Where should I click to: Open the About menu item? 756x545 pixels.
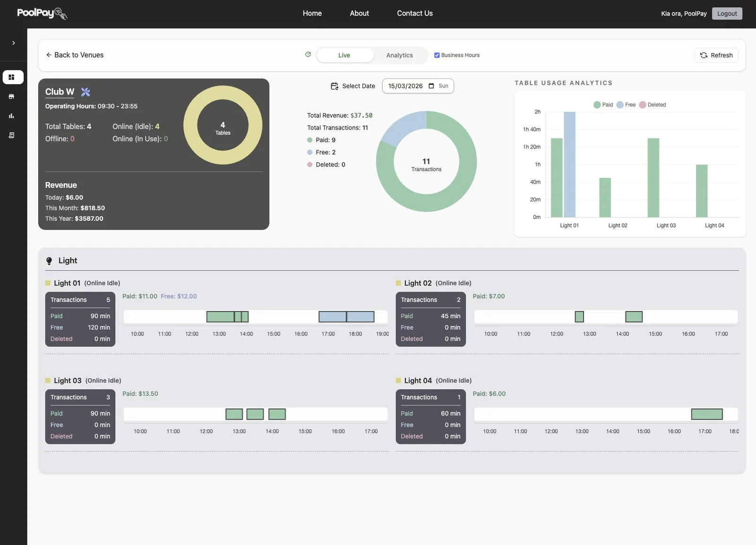click(360, 13)
